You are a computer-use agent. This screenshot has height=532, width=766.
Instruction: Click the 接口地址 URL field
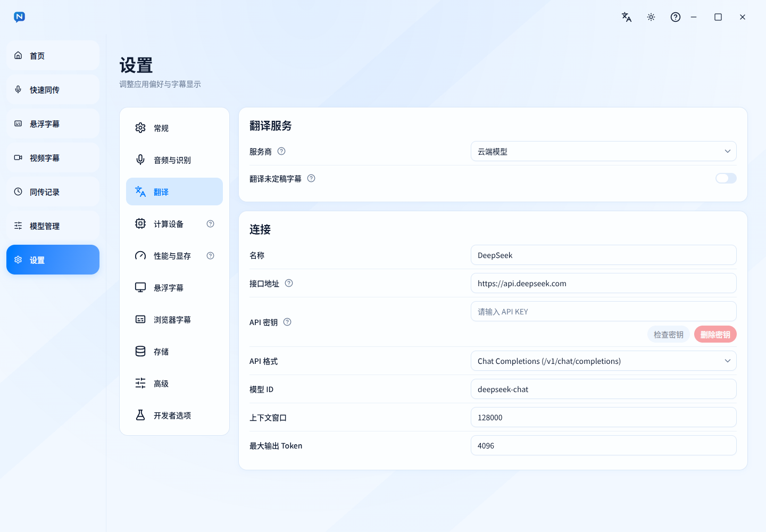(604, 283)
